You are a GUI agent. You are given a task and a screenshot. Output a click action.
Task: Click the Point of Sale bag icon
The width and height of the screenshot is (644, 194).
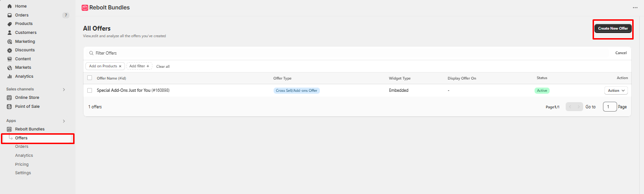pos(9,106)
